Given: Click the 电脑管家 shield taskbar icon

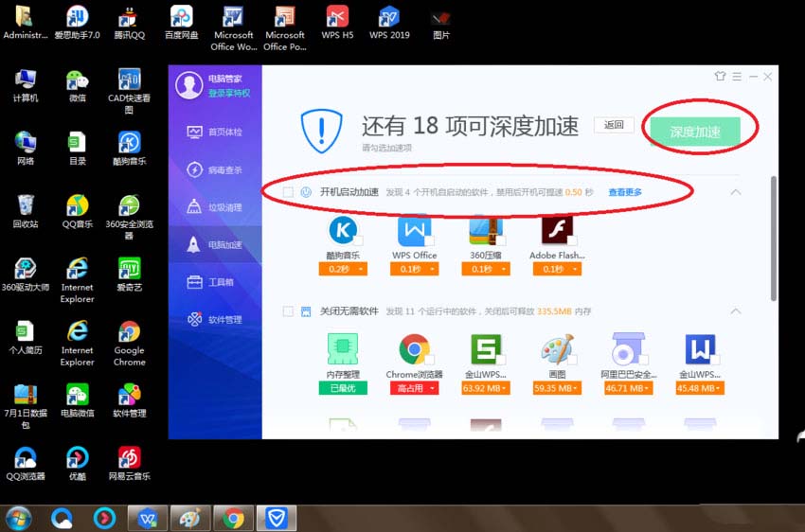Looking at the screenshot, I should pyautogui.click(x=277, y=519).
